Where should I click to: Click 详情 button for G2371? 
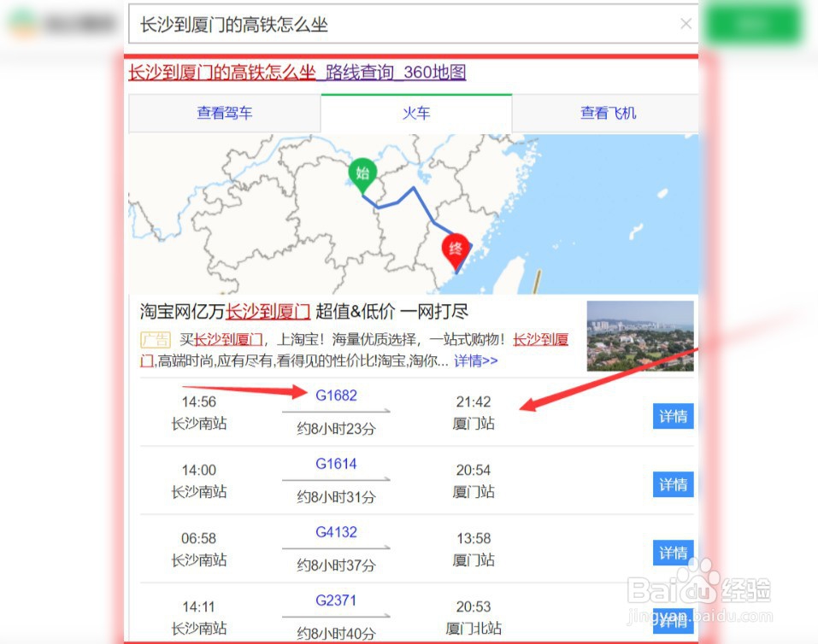673,621
